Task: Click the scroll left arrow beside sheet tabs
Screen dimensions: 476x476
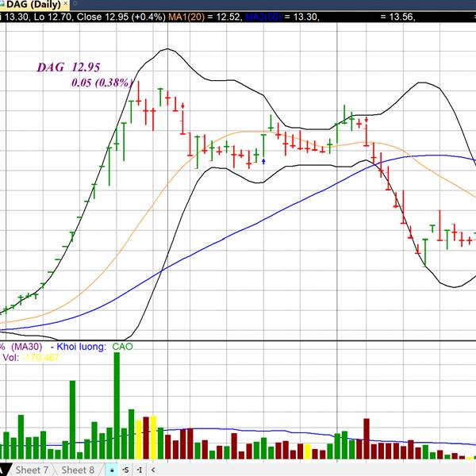Action: point(153,470)
